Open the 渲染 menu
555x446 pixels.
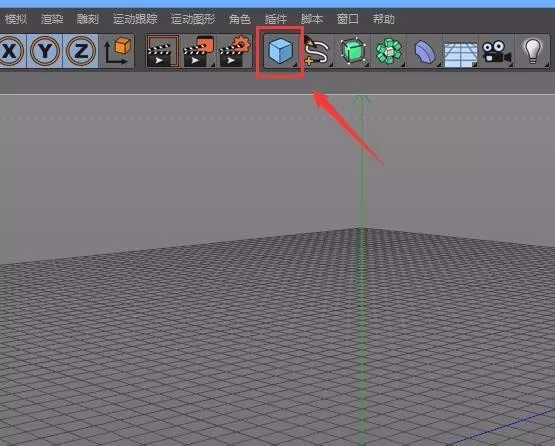point(52,19)
